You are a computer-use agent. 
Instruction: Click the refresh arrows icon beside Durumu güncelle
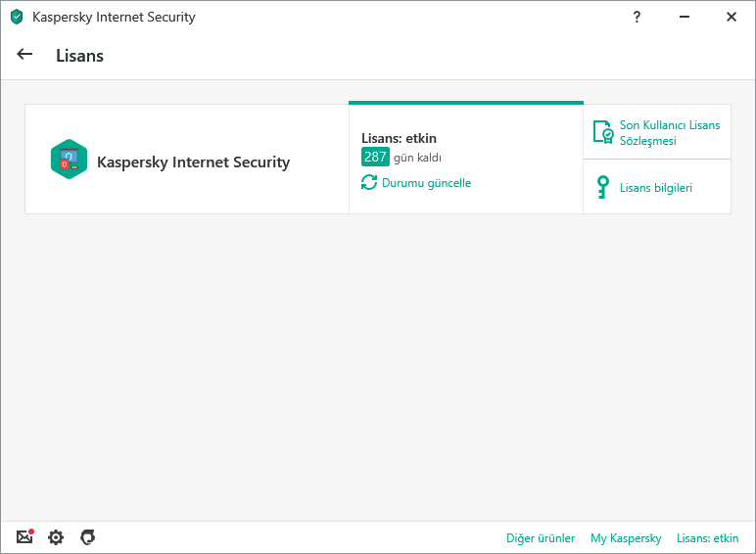(369, 183)
